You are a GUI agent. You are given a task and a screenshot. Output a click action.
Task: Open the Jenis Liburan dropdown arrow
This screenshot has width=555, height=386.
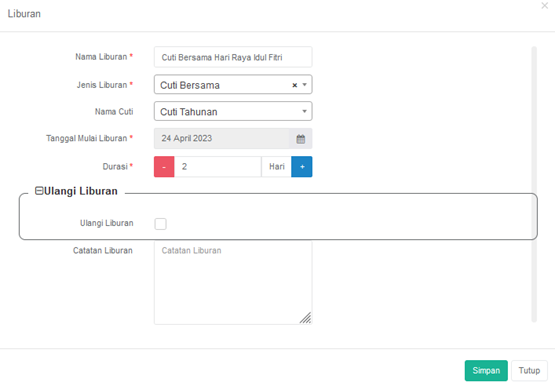click(x=304, y=85)
